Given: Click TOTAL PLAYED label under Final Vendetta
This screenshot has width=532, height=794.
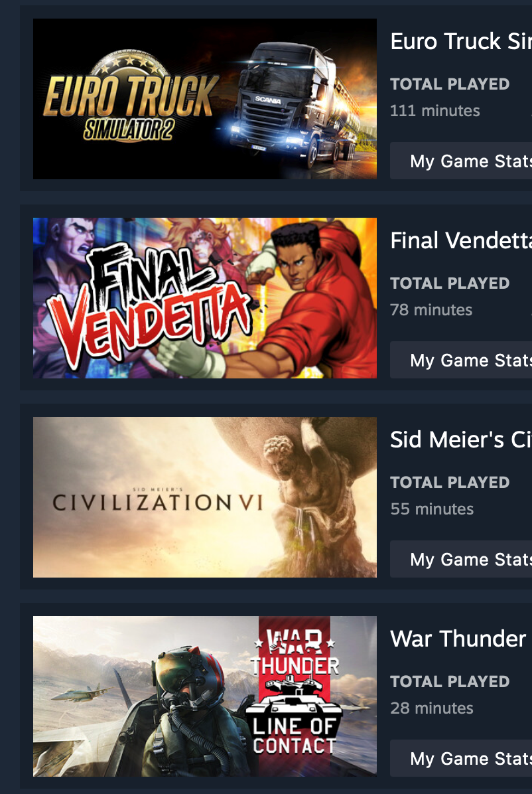Looking at the screenshot, I should (x=450, y=283).
